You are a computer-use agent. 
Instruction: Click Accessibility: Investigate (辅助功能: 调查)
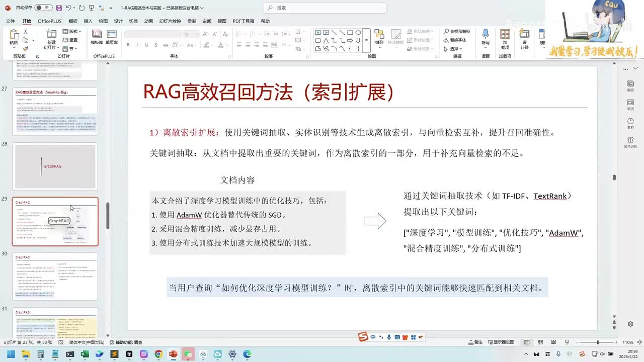click(126, 342)
